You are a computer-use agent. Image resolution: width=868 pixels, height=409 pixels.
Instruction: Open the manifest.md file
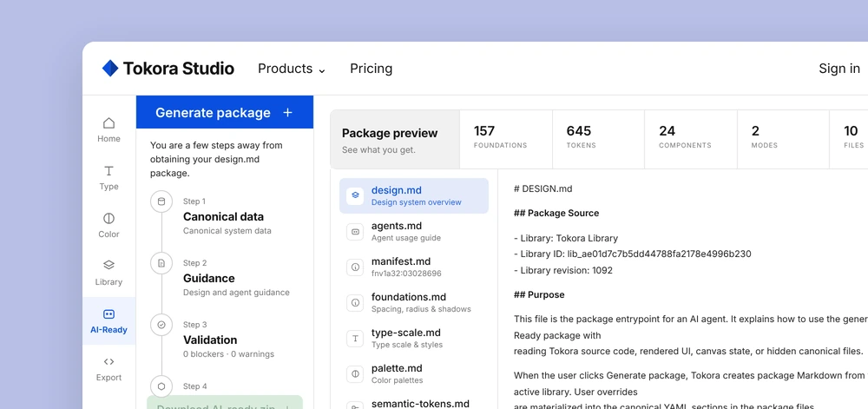tap(414, 267)
